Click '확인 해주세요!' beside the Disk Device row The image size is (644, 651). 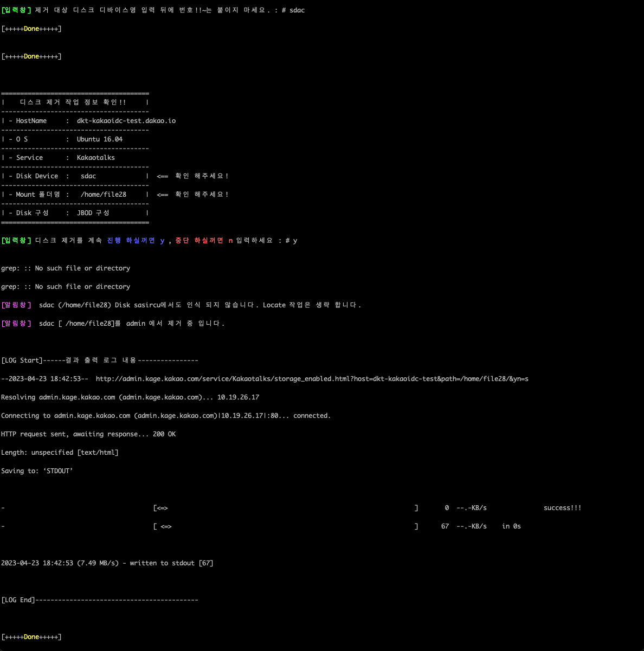pos(202,176)
